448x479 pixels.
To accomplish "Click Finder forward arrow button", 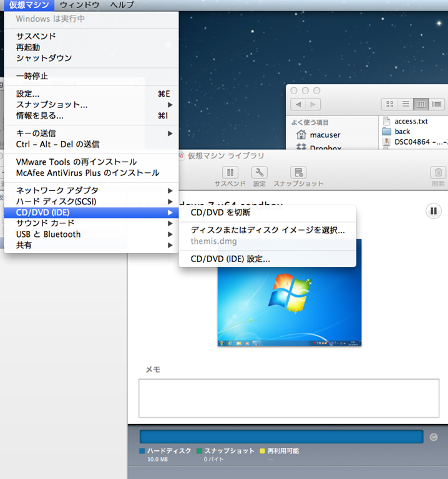I will [313, 105].
